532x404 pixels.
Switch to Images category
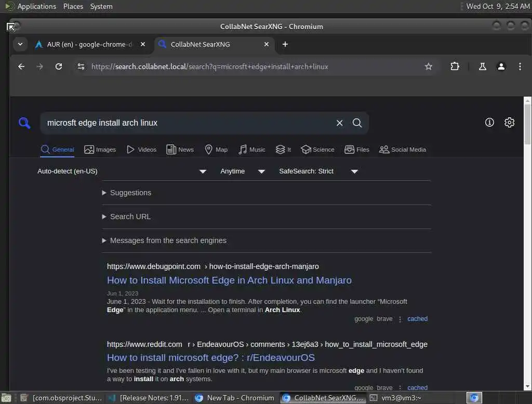pyautogui.click(x=100, y=150)
